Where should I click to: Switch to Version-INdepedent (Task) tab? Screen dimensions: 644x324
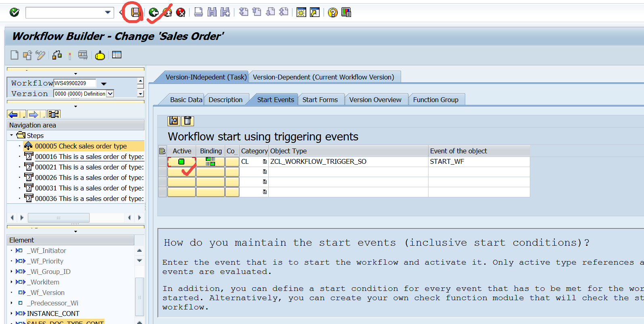pos(206,77)
